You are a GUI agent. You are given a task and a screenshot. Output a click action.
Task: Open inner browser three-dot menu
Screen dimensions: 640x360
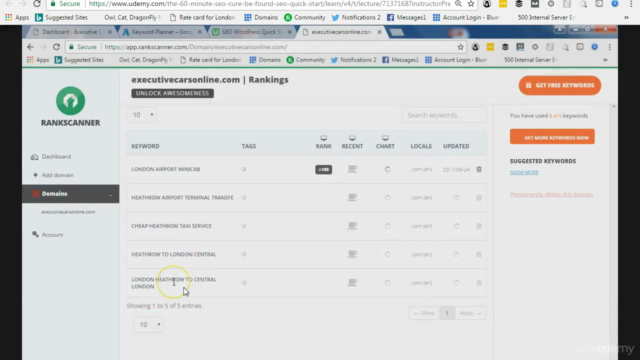[x=610, y=47]
